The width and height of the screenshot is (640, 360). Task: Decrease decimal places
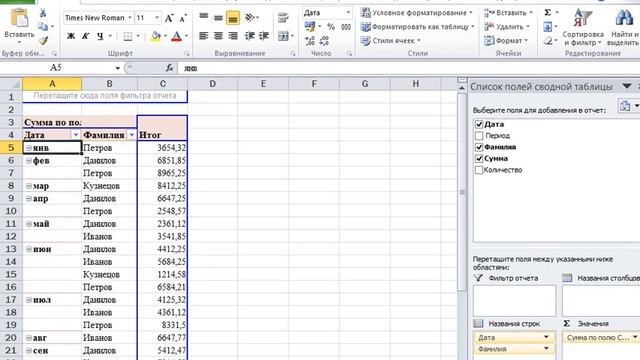click(x=324, y=40)
